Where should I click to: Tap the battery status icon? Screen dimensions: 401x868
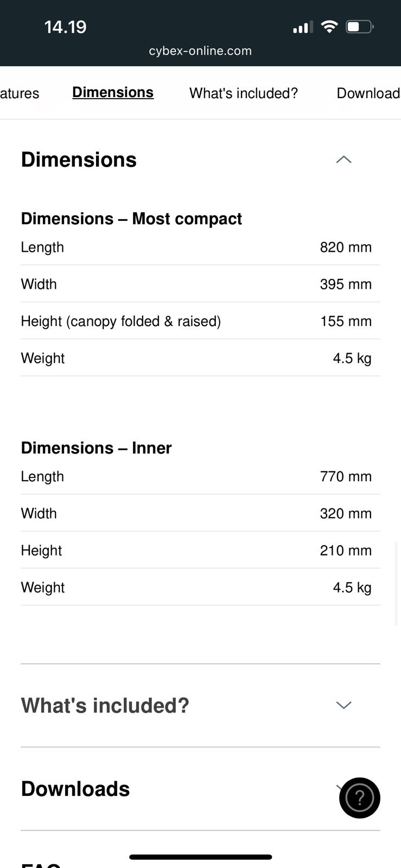coord(359,27)
